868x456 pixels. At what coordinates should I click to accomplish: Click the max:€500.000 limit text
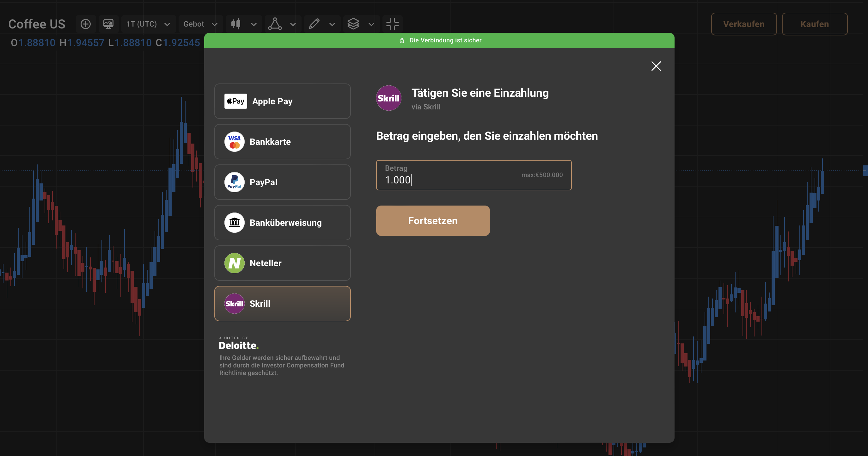tap(542, 175)
